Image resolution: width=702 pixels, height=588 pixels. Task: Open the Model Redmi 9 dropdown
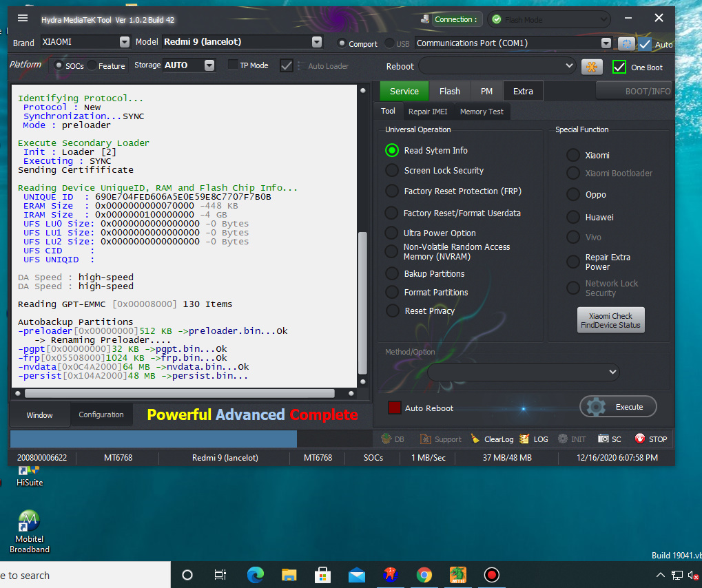click(x=316, y=42)
